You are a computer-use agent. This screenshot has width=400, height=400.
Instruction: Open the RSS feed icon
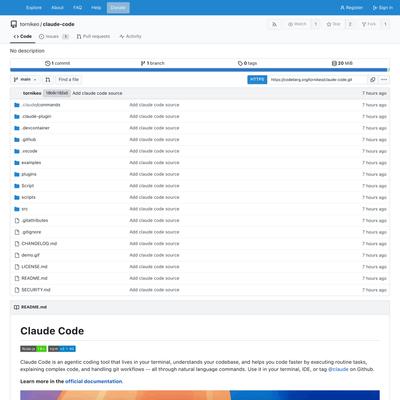(x=274, y=24)
